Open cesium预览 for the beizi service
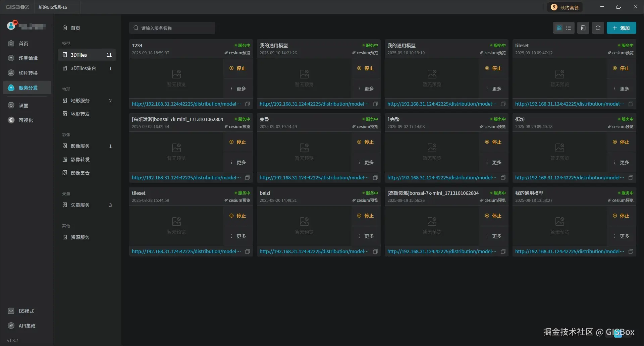 (365, 200)
